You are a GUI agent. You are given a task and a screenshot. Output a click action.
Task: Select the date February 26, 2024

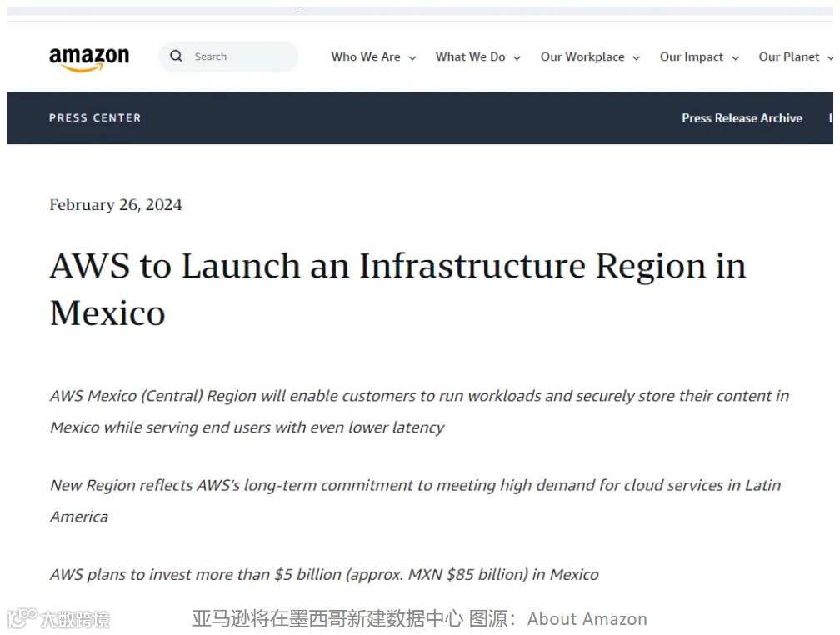pyautogui.click(x=116, y=205)
